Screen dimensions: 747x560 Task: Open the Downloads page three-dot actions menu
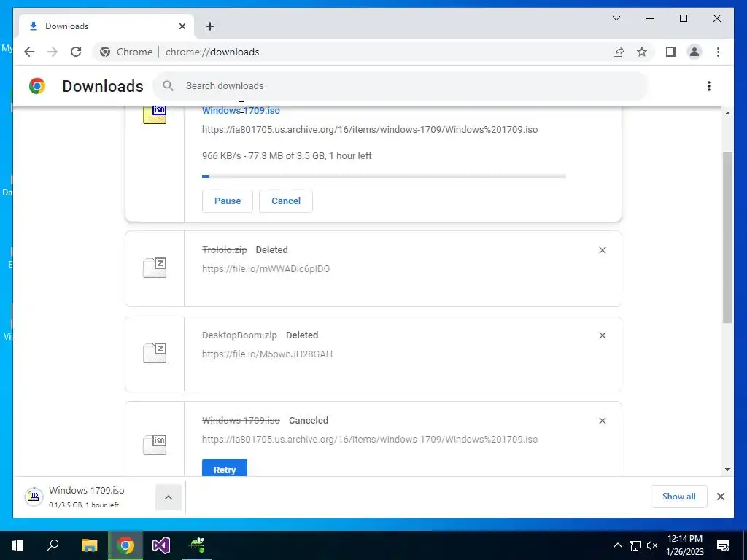[709, 86]
